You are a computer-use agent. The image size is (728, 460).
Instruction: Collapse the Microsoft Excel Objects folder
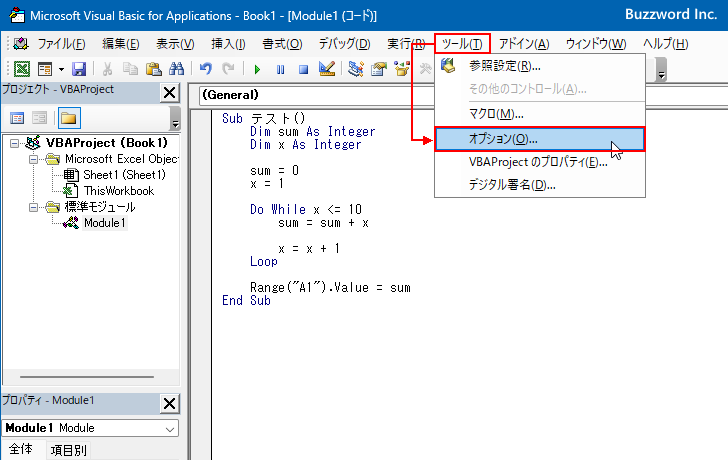coord(33,160)
